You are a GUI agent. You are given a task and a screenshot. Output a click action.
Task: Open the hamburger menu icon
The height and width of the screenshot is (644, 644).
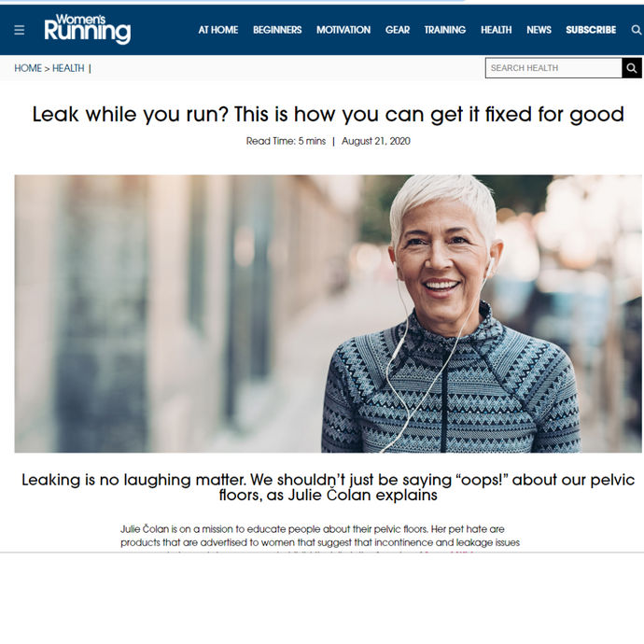(20, 30)
